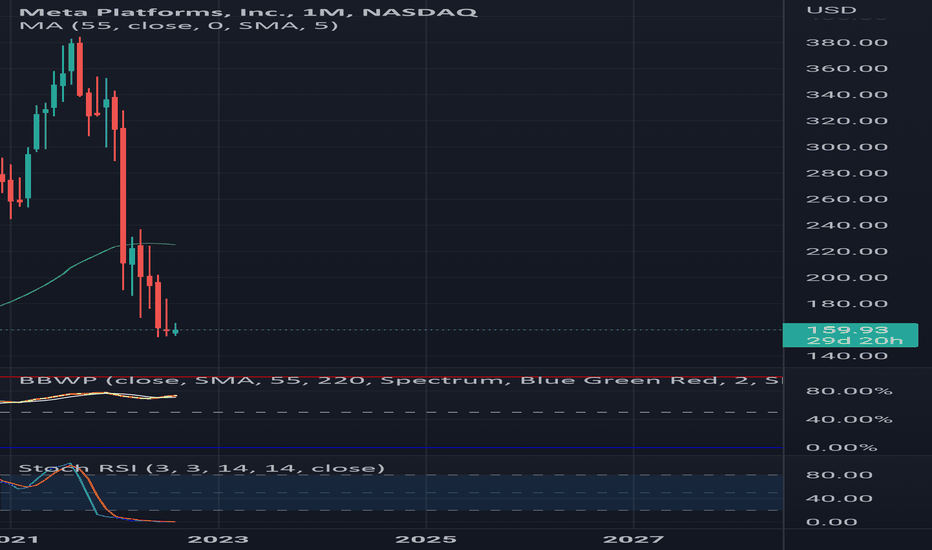This screenshot has height=550, width=932.
Task: Click the 220.00 price axis label
Action: [846, 252]
